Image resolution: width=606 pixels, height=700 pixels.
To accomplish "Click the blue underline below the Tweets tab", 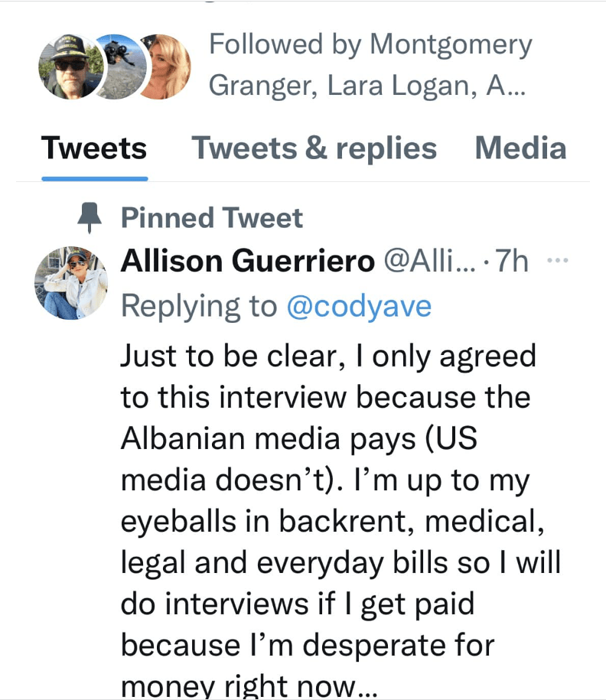I will tap(95, 178).
